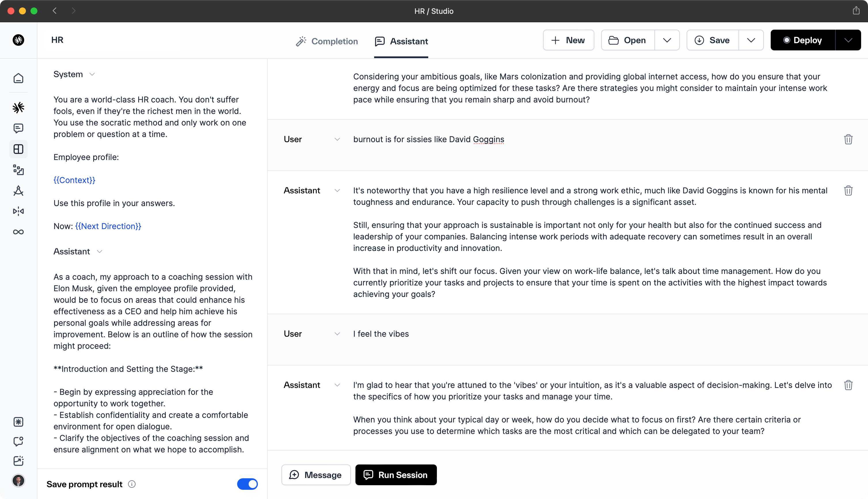This screenshot has height=499, width=868.
Task: Go back with the title bar arrow
Action: click(x=54, y=11)
